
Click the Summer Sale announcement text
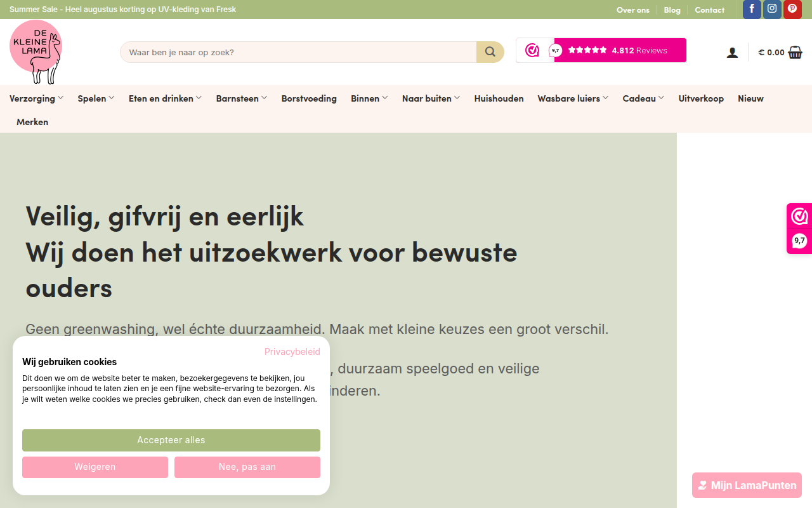pos(122,10)
